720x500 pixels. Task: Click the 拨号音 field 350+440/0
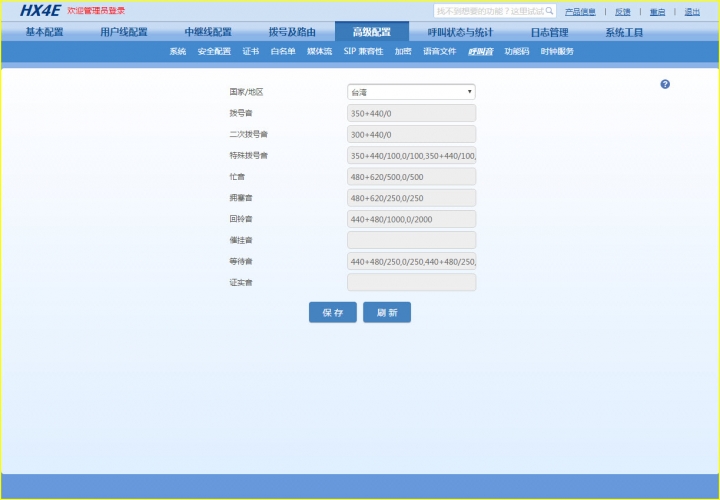411,113
